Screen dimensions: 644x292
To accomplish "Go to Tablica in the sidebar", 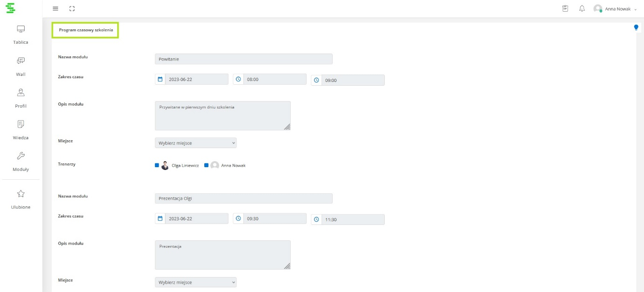I will point(20,34).
